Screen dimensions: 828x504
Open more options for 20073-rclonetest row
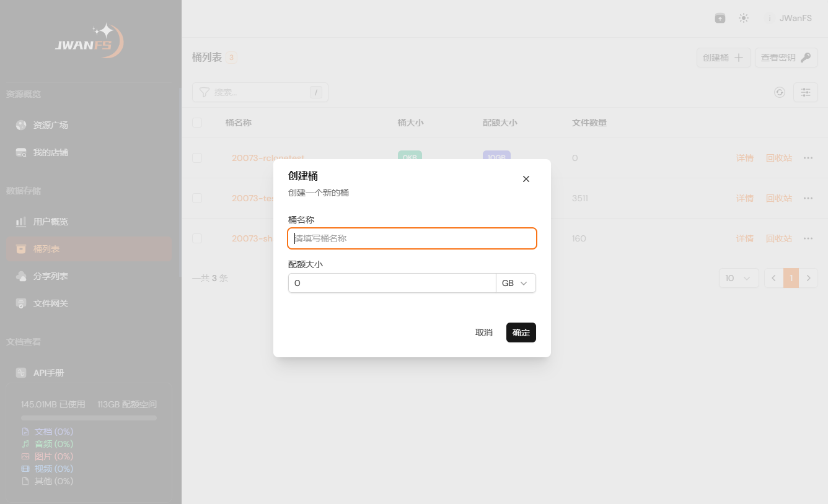pyautogui.click(x=808, y=158)
